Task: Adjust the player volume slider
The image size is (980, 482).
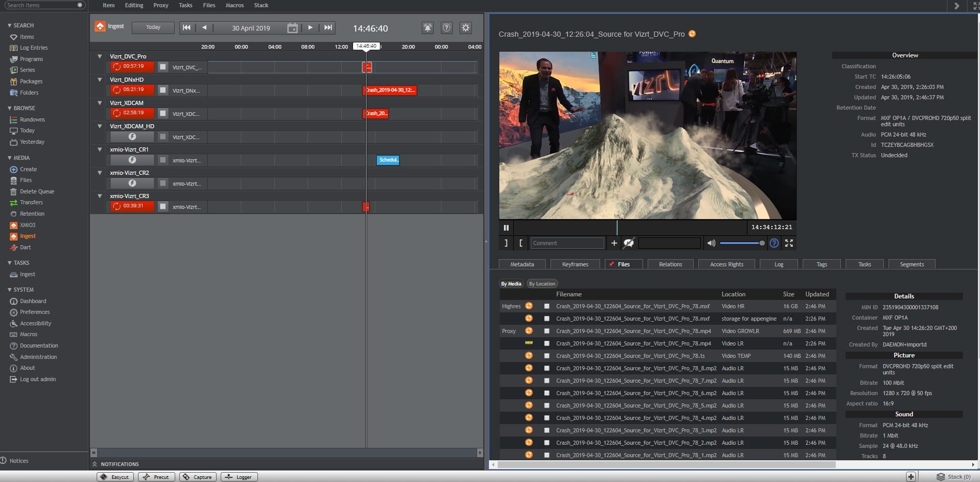Action: point(742,243)
